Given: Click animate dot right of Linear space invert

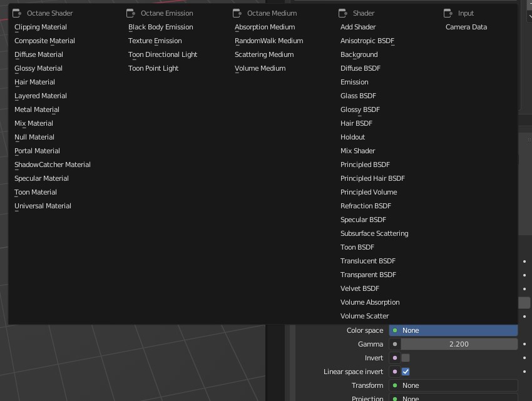Looking at the screenshot, I should coord(524,372).
